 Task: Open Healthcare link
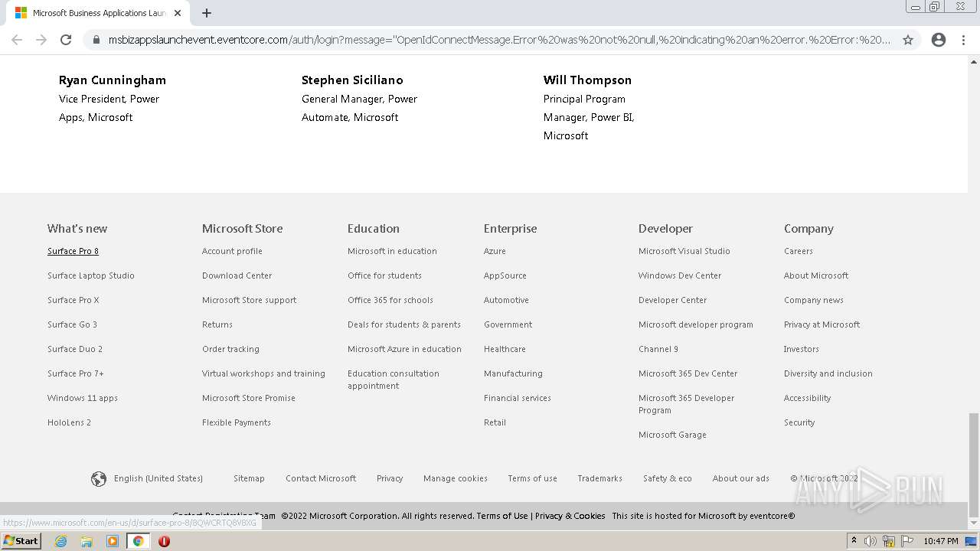[x=505, y=349]
